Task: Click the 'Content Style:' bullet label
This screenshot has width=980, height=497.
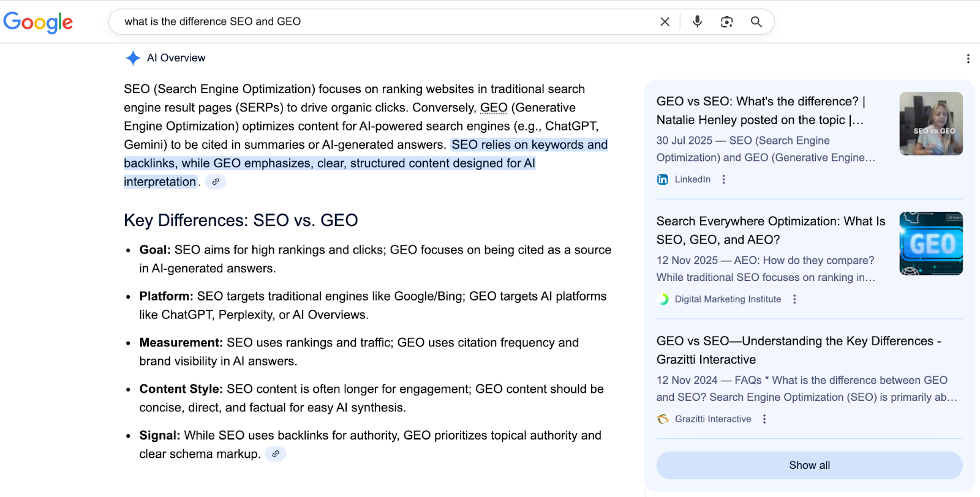Action: coord(181,389)
